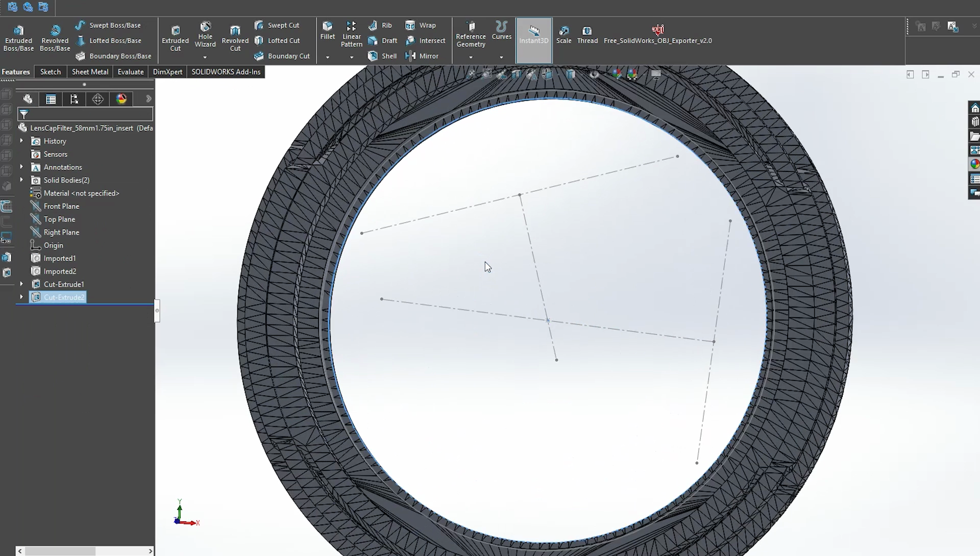Screen dimensions: 980x556
Task: Select the Front Plane item
Action: [55, 206]
